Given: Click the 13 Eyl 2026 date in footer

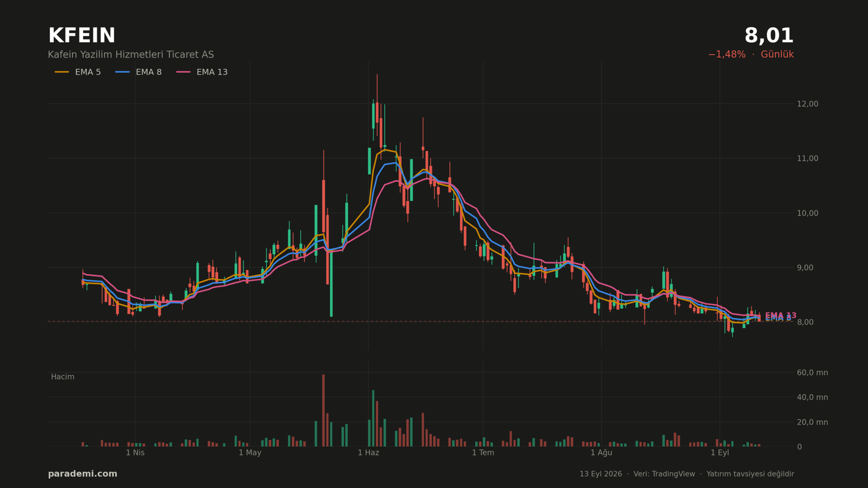Looking at the screenshot, I should [x=601, y=474].
